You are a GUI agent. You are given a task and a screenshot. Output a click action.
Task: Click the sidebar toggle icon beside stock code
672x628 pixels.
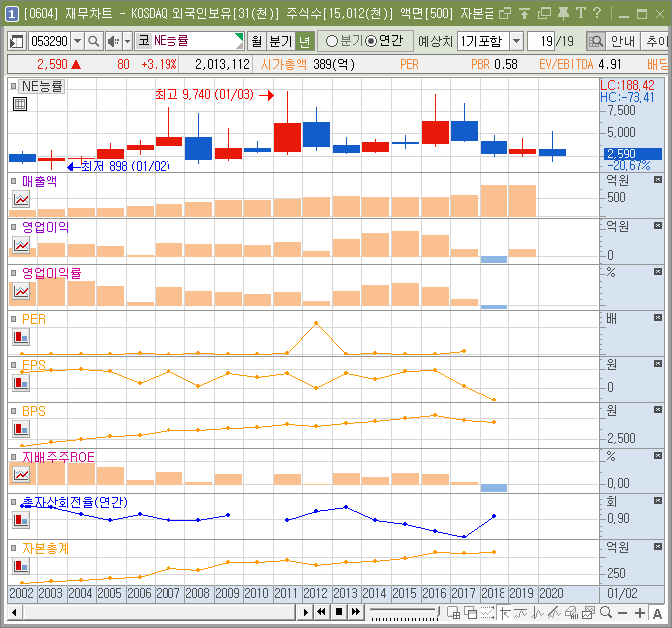(17, 42)
